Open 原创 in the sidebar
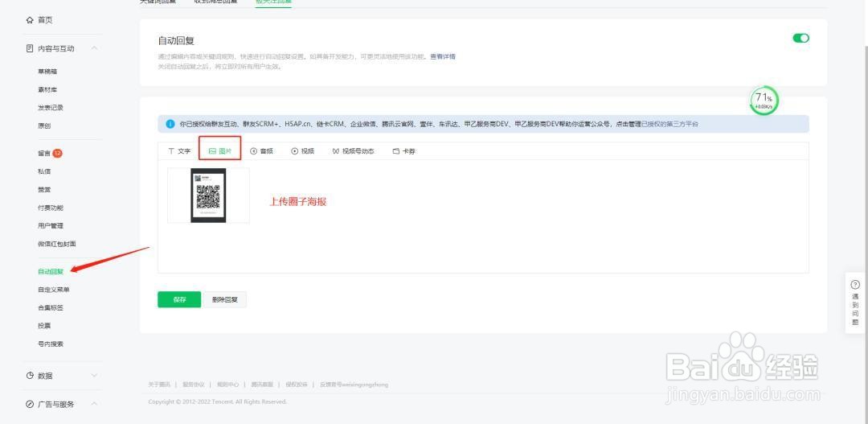This screenshot has width=868, height=424. (44, 126)
